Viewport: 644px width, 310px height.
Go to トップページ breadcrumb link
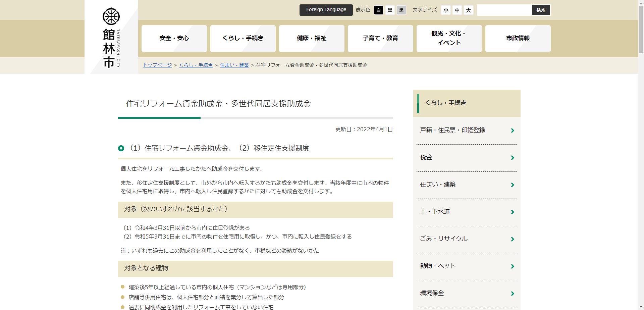157,65
